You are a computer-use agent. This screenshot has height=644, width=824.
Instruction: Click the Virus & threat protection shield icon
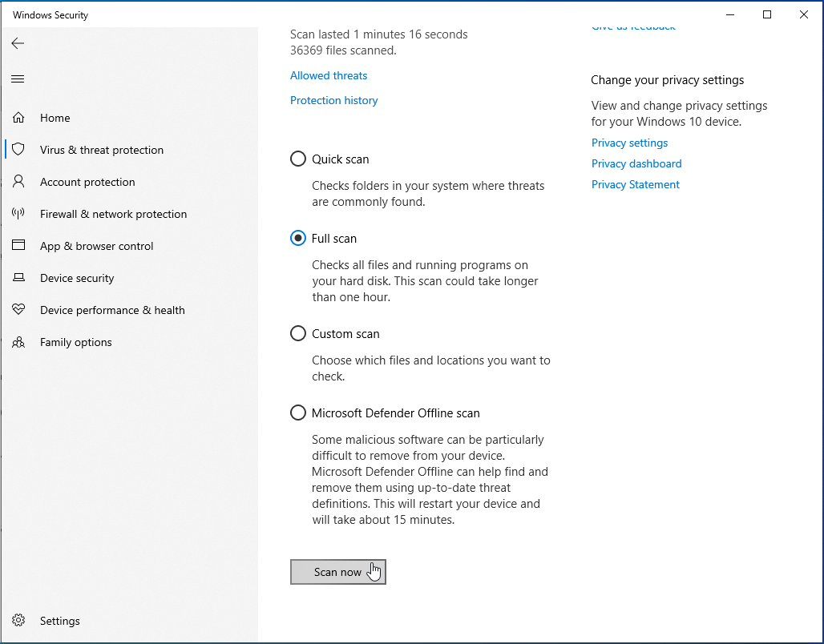(x=18, y=150)
